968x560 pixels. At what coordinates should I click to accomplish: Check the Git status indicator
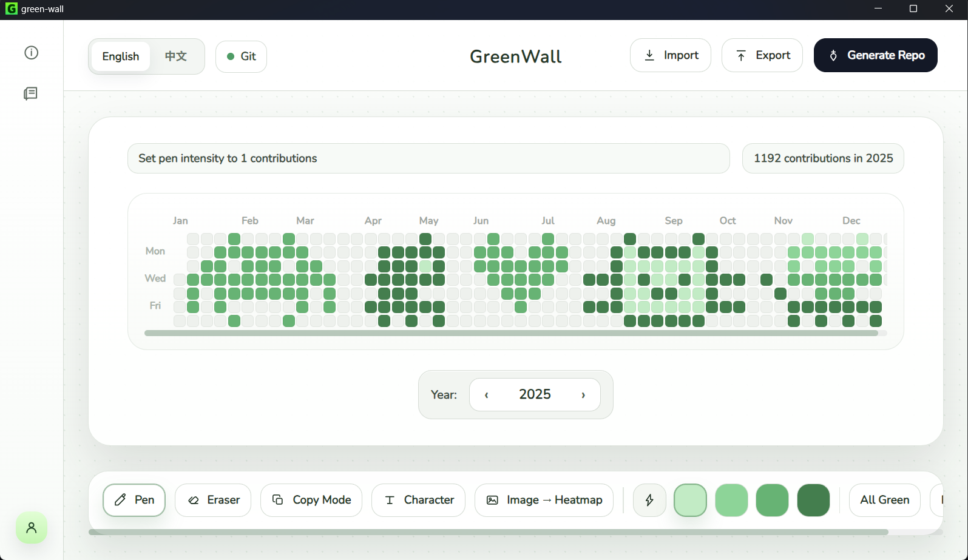coord(241,56)
